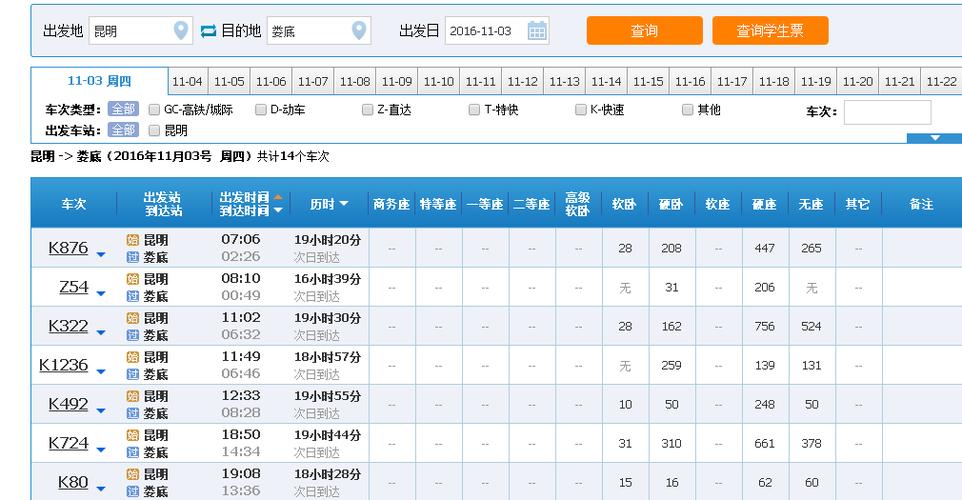Screen dimensions: 962x500
Task: Expand the filter panel with blue arrow tab
Action: [934, 138]
